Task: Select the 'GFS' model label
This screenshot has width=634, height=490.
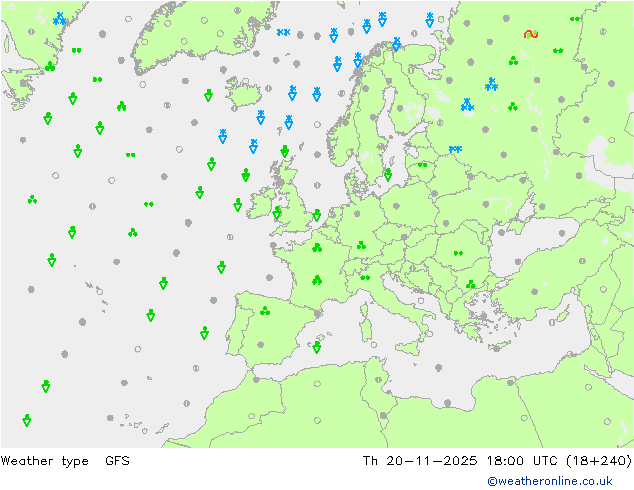Action: [x=117, y=460]
